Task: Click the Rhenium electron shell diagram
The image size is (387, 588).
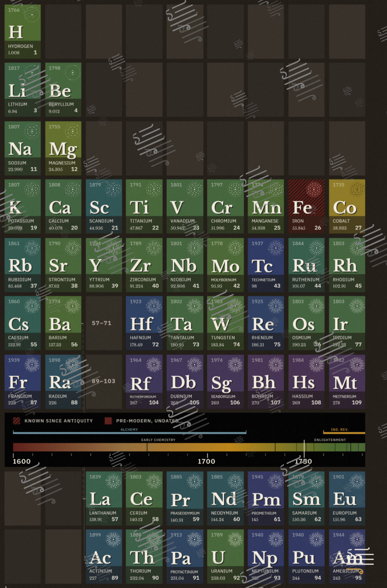Action: 276,306
